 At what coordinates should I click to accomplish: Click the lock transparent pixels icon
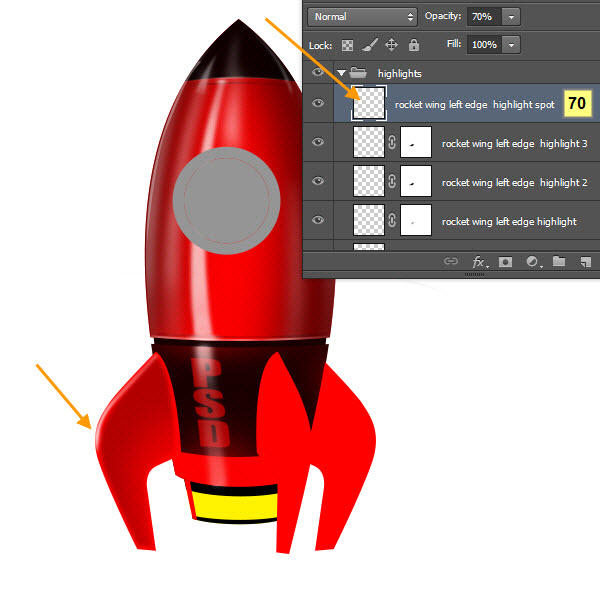[x=348, y=45]
